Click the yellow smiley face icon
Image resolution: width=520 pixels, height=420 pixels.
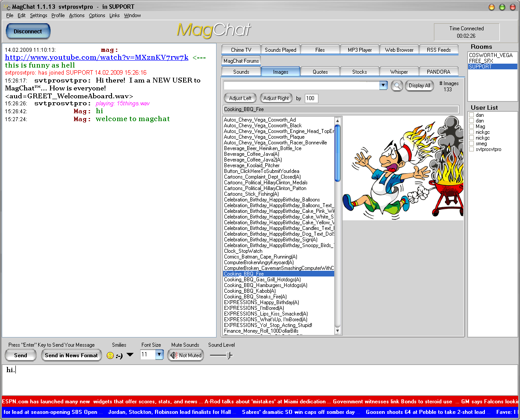pos(110,355)
